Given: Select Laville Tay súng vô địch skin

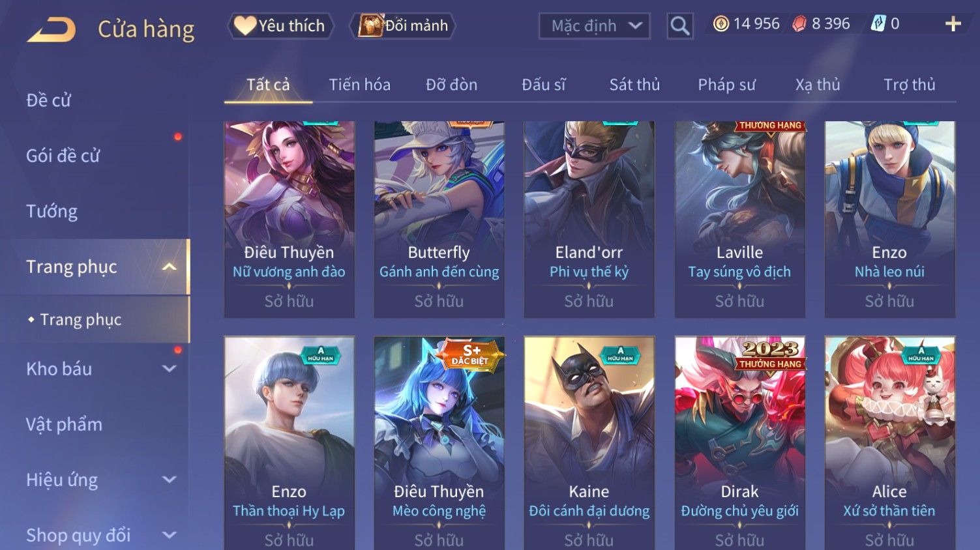Looking at the screenshot, I should click(x=739, y=220).
